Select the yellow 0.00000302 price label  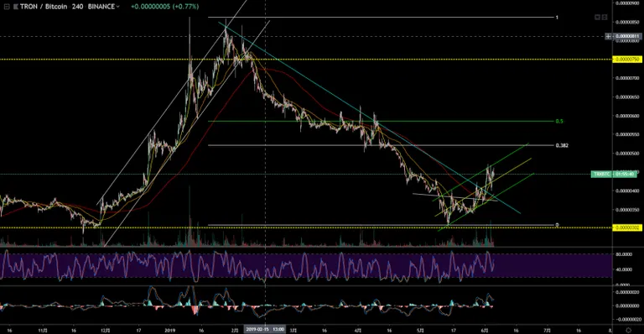[627, 227]
